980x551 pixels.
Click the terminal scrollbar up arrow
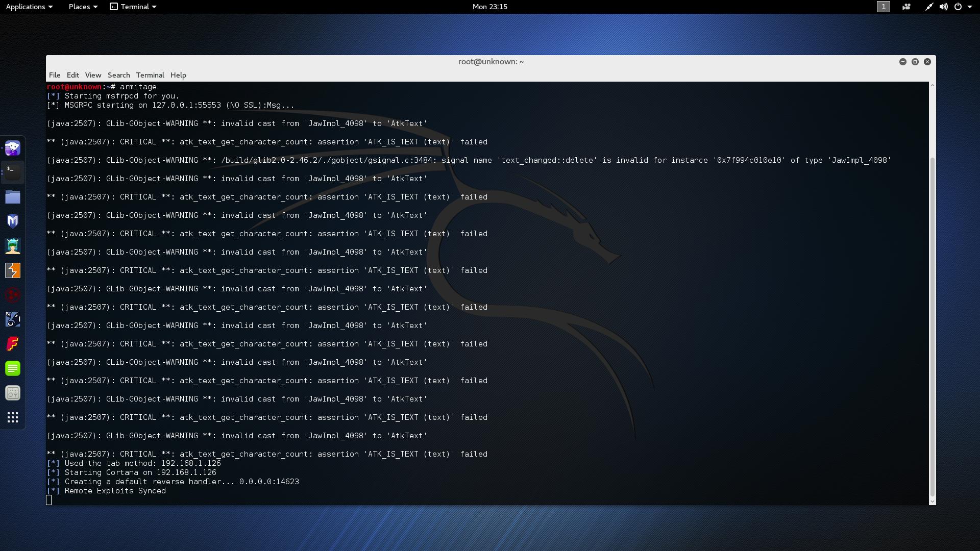coord(933,85)
